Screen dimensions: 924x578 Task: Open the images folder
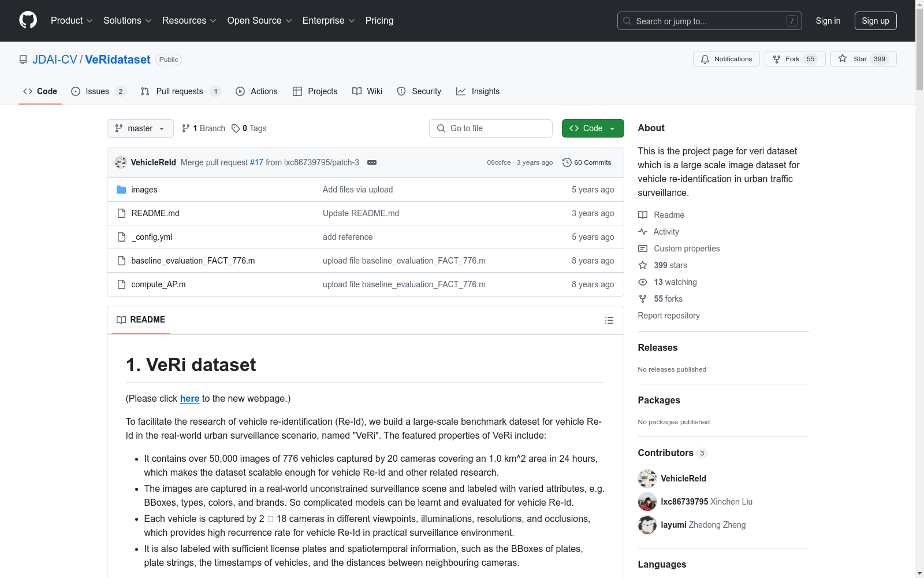tap(144, 190)
